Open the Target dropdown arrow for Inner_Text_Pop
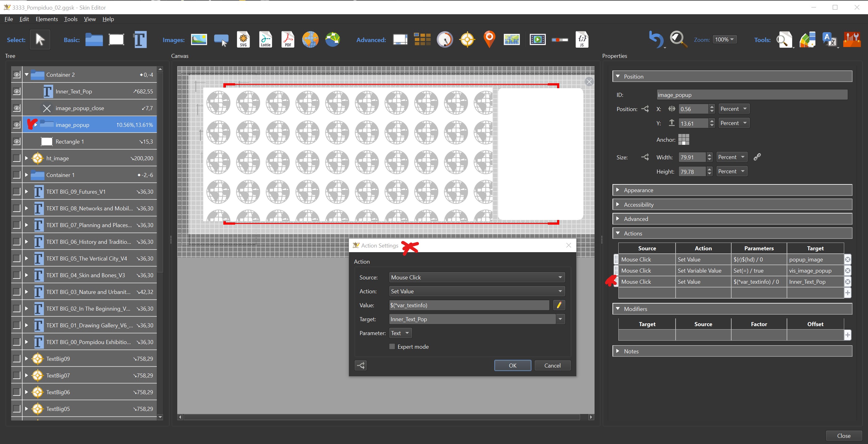Image resolution: width=868 pixels, height=444 pixels. click(560, 319)
